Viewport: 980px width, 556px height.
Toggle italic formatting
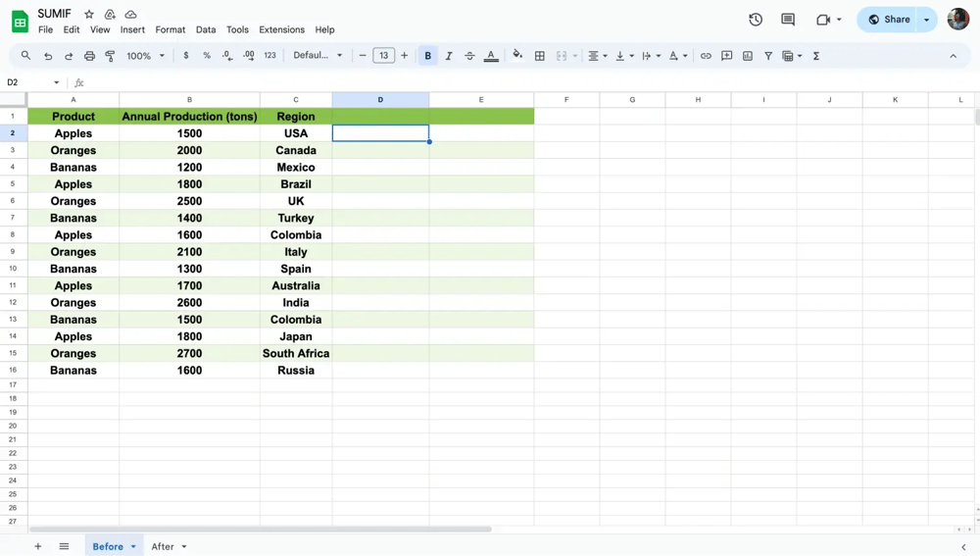tap(449, 56)
